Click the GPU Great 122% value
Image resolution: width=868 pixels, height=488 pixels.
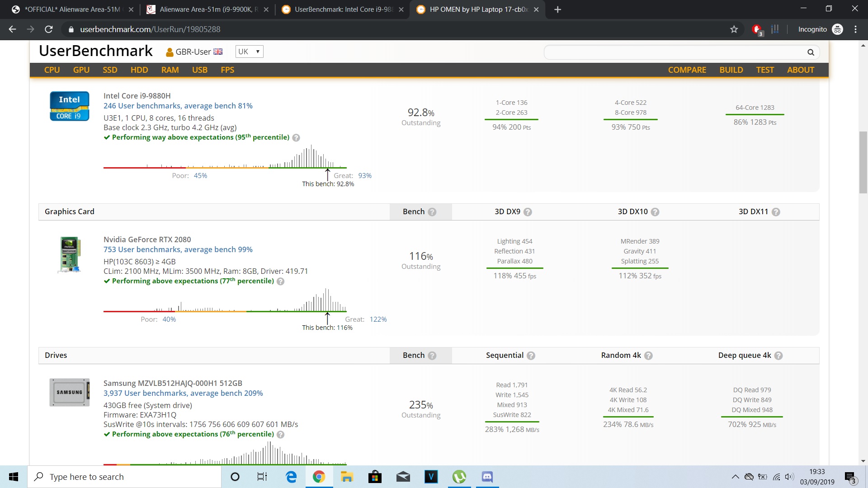(378, 319)
